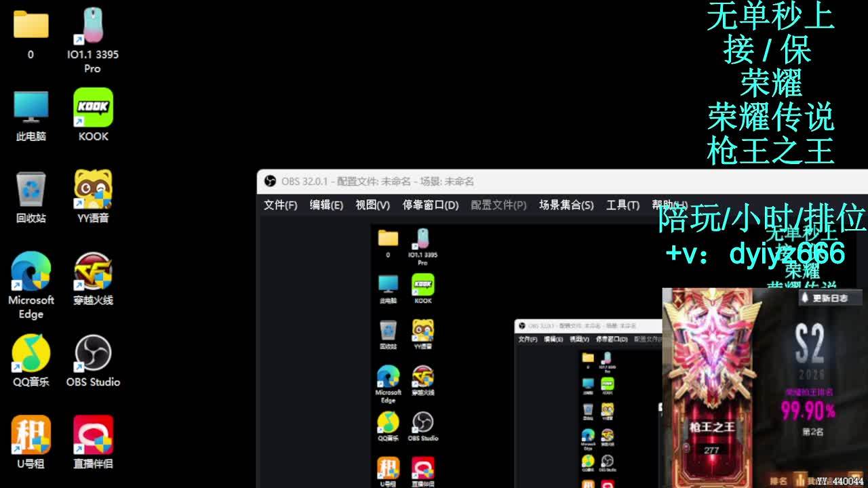Open the 文件(F) menu in OBS

[x=280, y=205]
